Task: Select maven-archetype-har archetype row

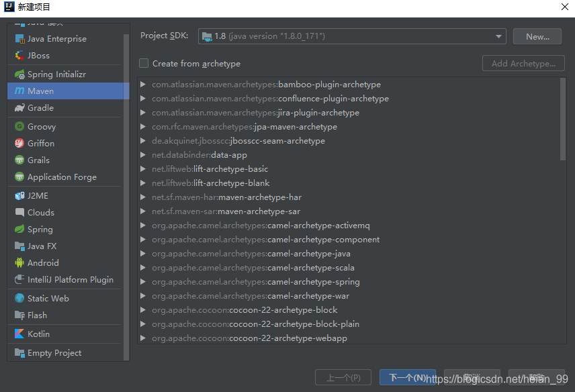Action: click(349, 197)
